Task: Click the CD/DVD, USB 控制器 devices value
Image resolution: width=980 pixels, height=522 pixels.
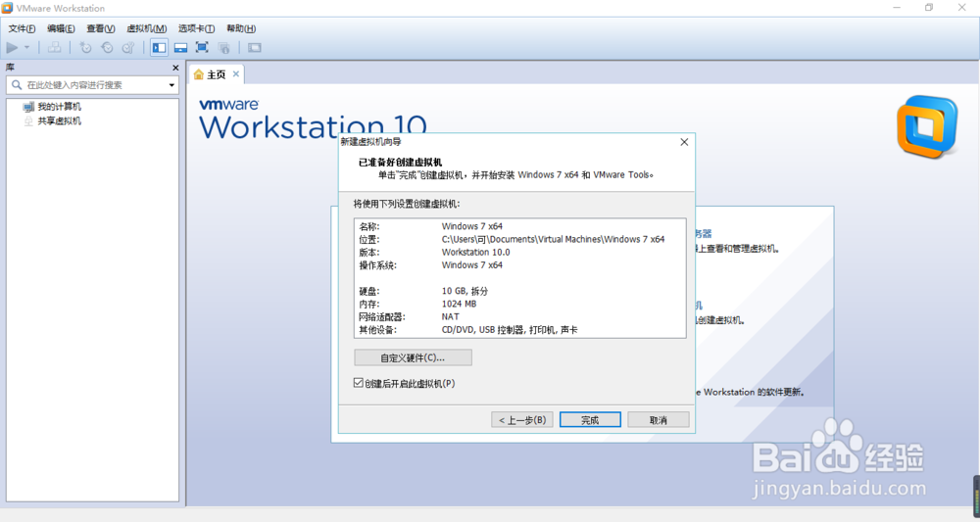Action: pyautogui.click(x=510, y=330)
